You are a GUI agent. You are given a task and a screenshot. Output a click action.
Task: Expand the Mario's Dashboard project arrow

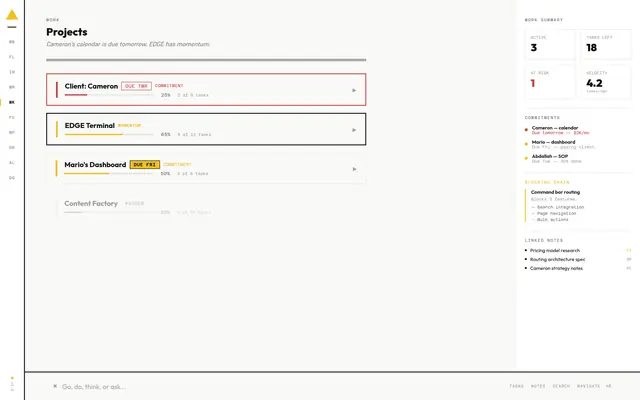click(354, 169)
